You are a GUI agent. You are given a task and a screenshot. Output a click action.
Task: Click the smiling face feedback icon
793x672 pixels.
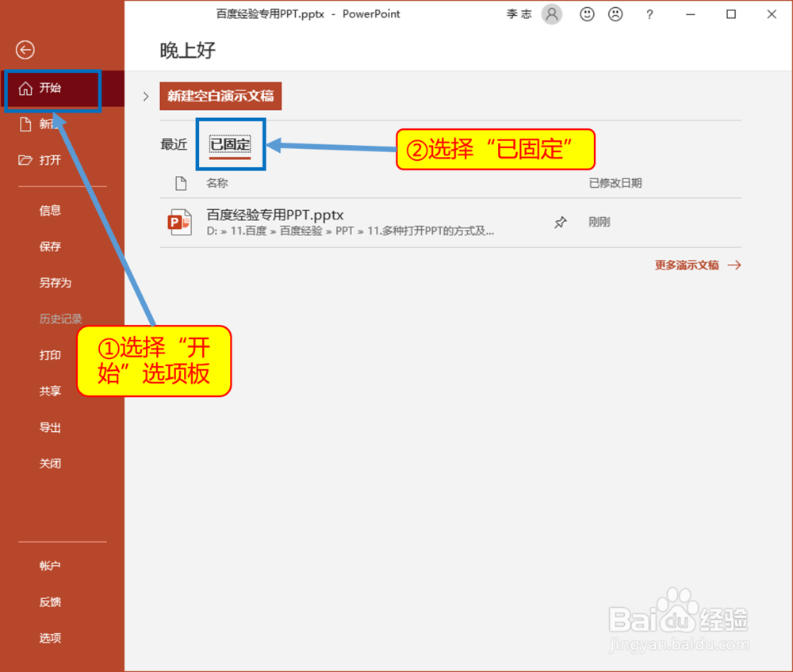tap(587, 14)
